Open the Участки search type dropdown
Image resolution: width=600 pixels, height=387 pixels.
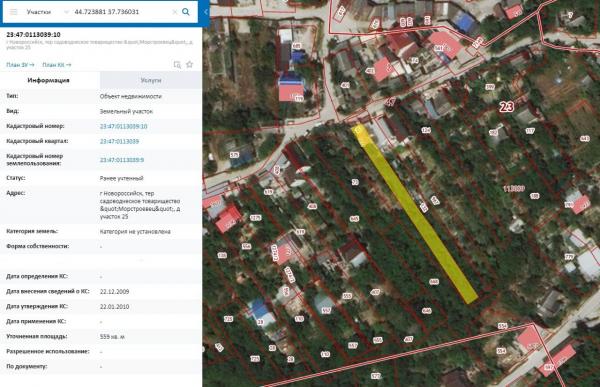(47, 12)
